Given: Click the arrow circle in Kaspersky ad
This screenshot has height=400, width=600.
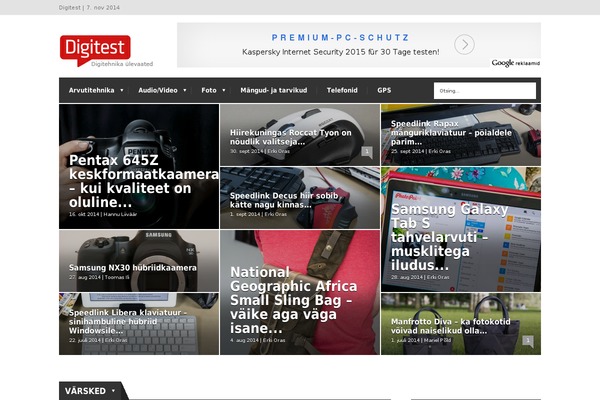Looking at the screenshot, I should [464, 44].
